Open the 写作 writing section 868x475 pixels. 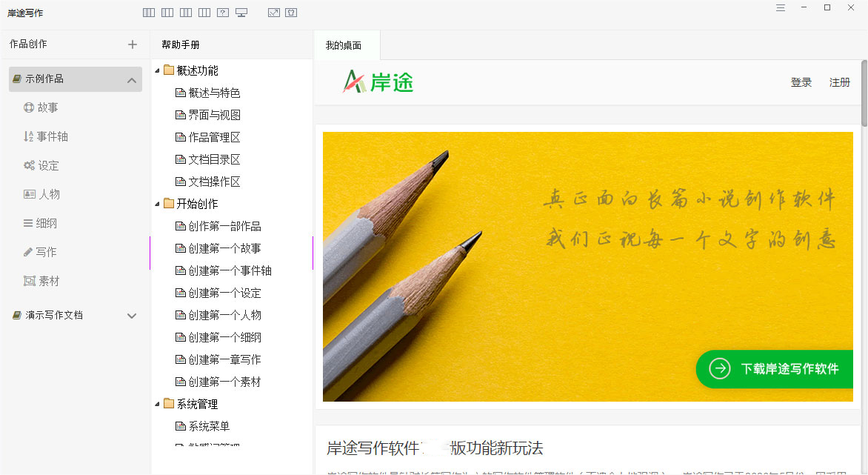[46, 252]
